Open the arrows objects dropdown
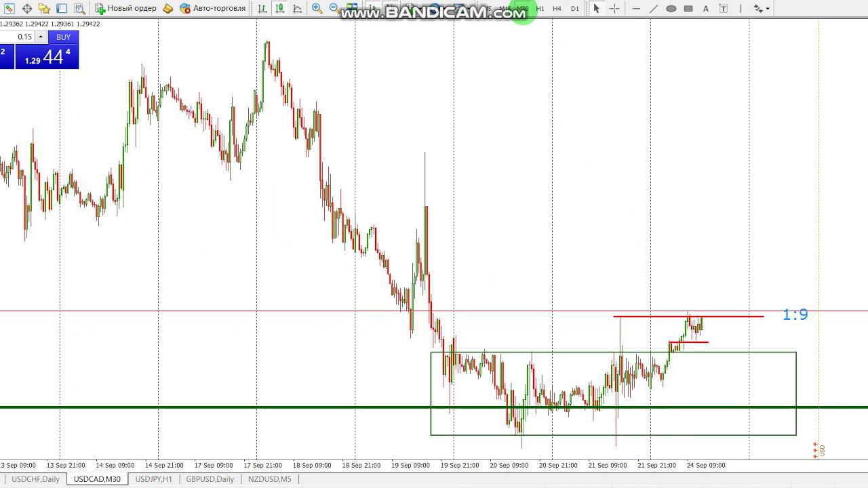This screenshot has width=868, height=488. pyautogui.click(x=761, y=9)
